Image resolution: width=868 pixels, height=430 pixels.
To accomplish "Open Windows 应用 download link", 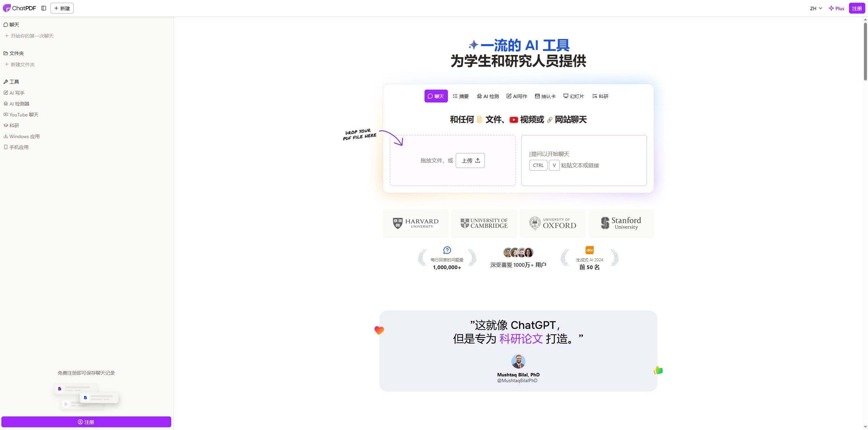I will 22,136.
